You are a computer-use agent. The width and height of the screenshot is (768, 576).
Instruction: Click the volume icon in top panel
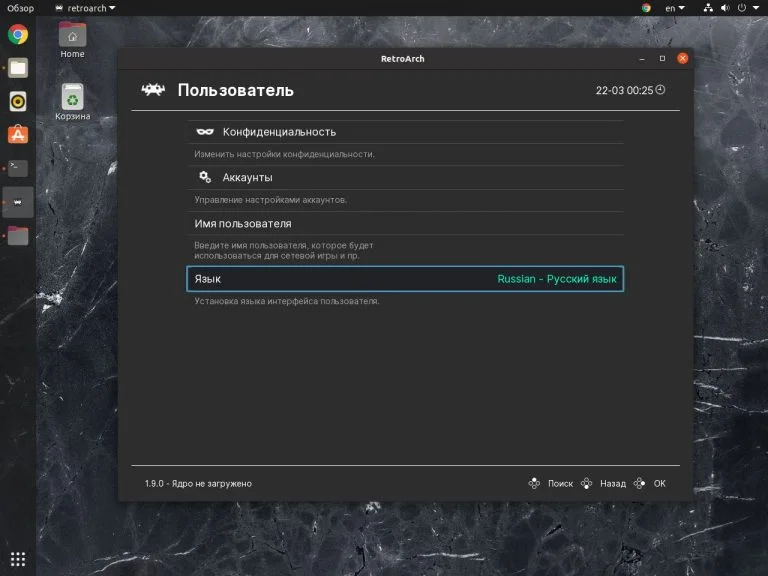(725, 8)
